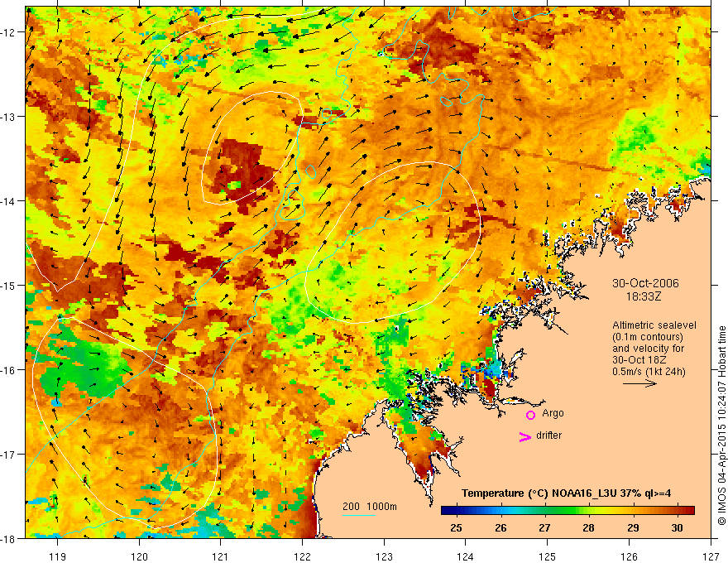Screen dimensions: 728x563
Task: Click the '26' color bar tick label
Action: [500, 527]
